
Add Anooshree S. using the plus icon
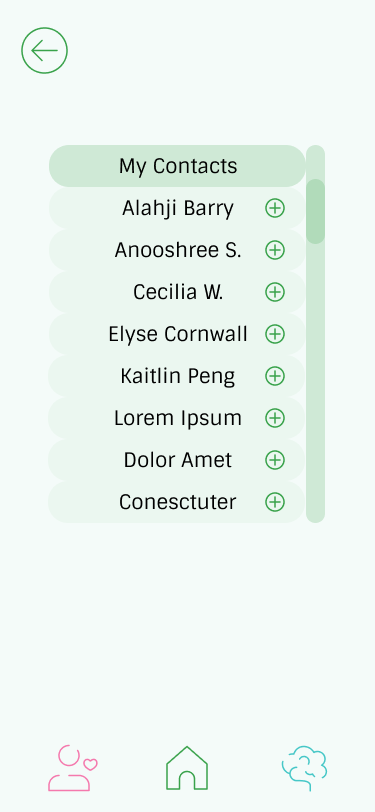point(275,250)
